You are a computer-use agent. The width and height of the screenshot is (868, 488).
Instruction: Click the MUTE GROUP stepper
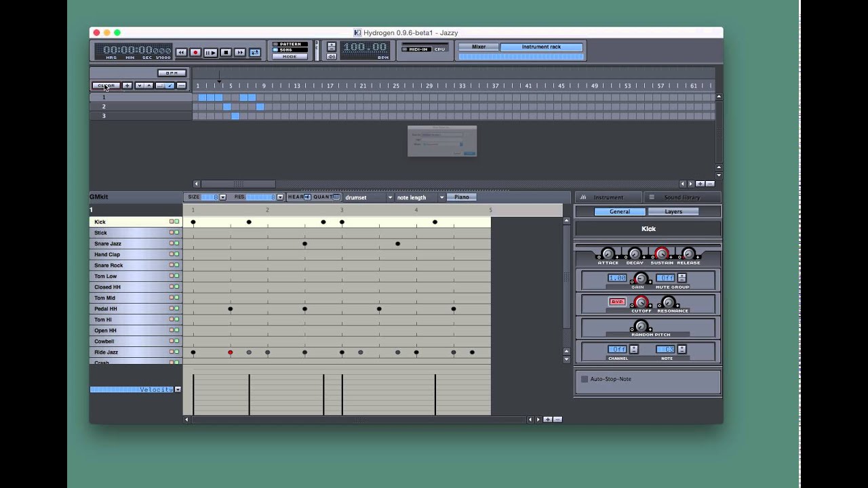tap(682, 278)
